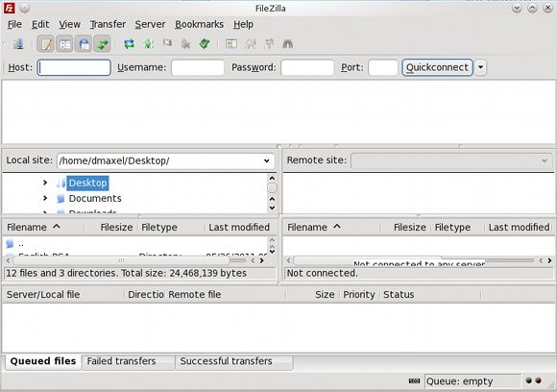Sort local files by Filename column
Screen dimensions: 557x392
(x=43, y=227)
